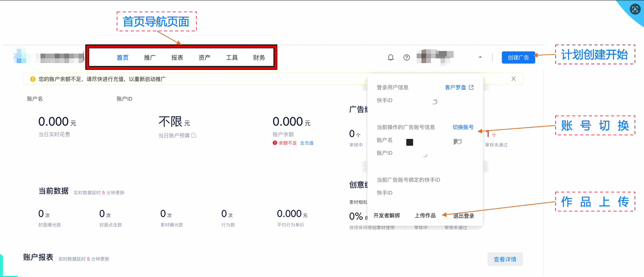The image size is (644, 277).
Task: Click the 0 个 审核中 count
Action: 355,134
